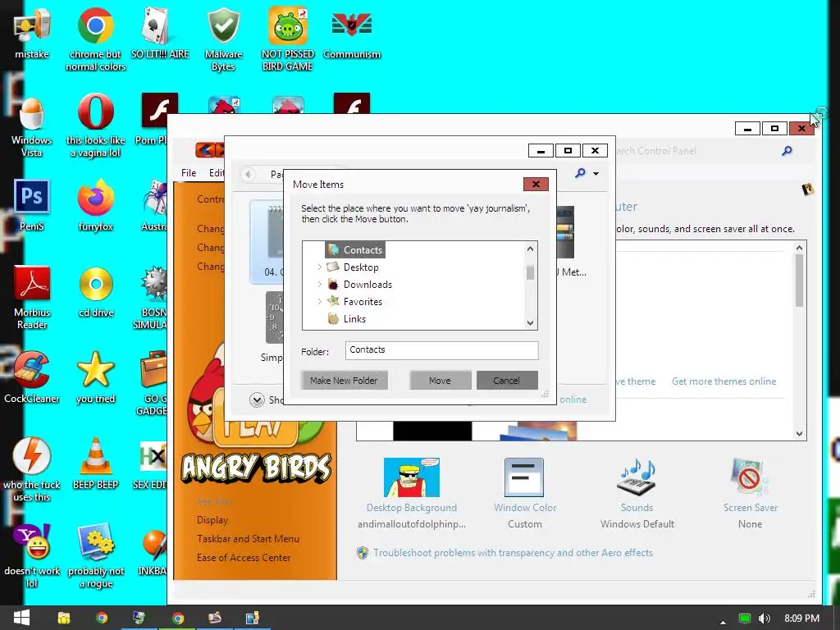This screenshot has width=840, height=630.
Task: Open the 'you tried' star icon
Action: click(95, 377)
